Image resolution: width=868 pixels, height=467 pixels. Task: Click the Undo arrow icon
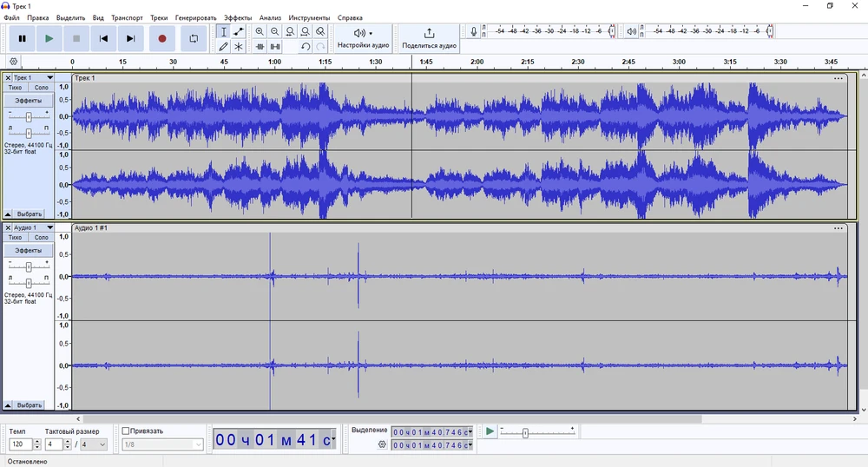coord(306,47)
